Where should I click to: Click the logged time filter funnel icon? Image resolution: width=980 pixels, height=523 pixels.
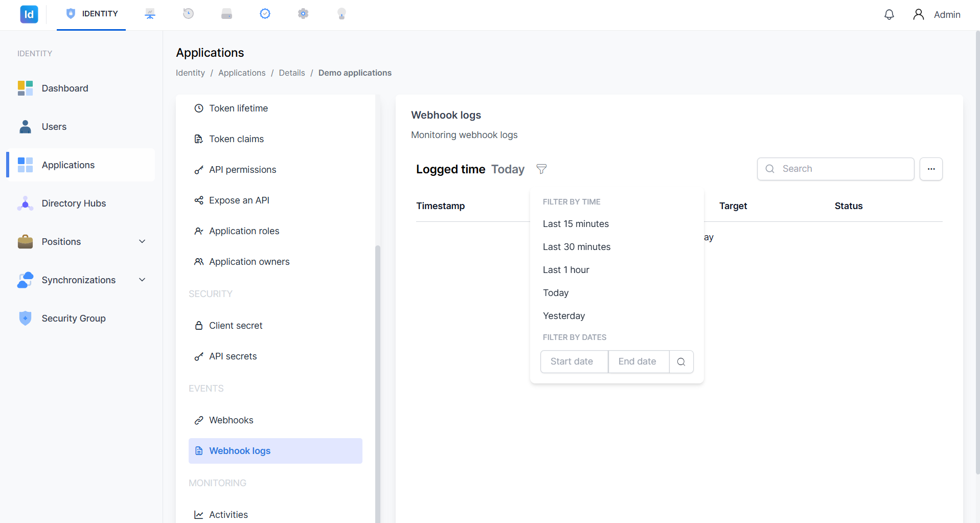[541, 169]
